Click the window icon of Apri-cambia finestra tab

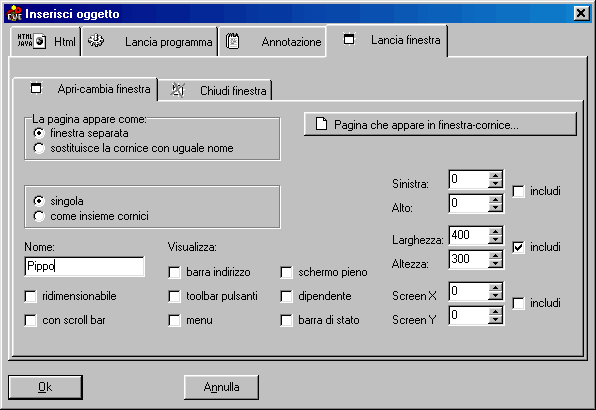(36, 88)
